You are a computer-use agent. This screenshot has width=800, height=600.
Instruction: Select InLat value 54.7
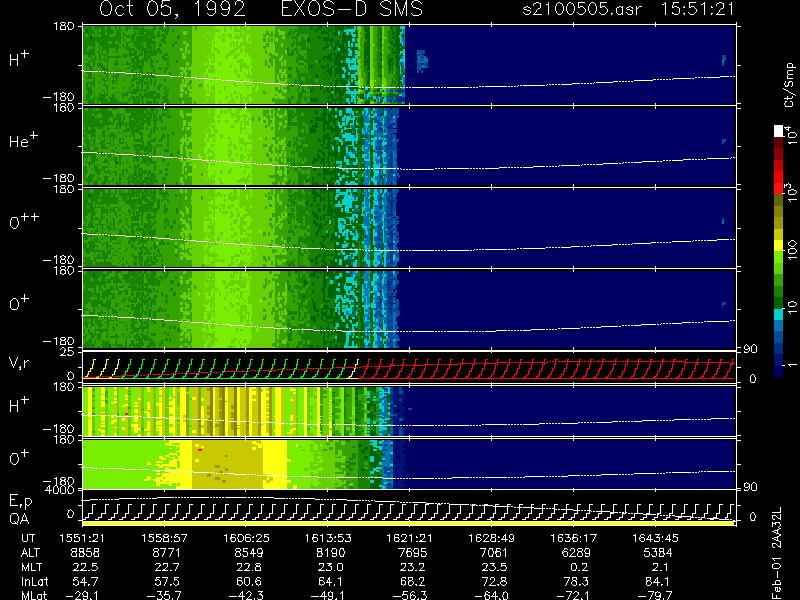pyautogui.click(x=85, y=582)
